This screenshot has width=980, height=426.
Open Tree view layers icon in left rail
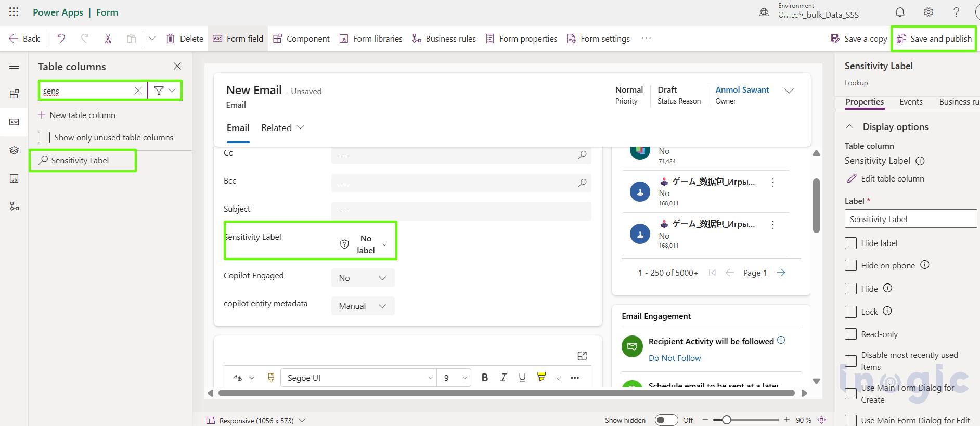pos(14,150)
